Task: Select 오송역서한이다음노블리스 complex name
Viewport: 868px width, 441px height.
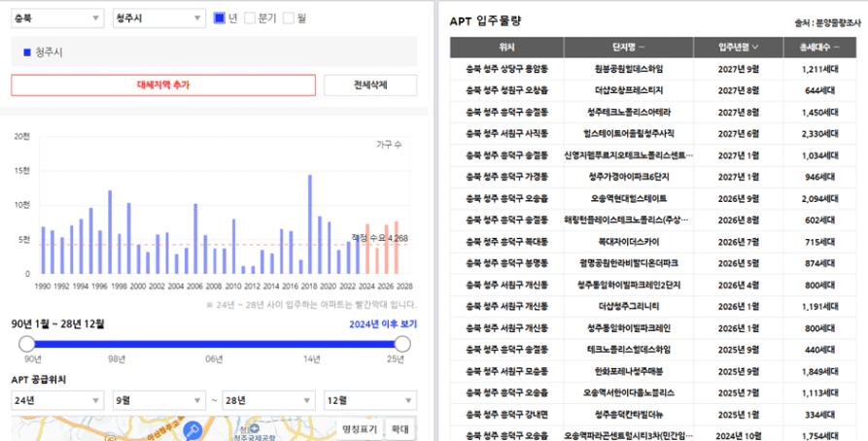Action: tap(628, 392)
